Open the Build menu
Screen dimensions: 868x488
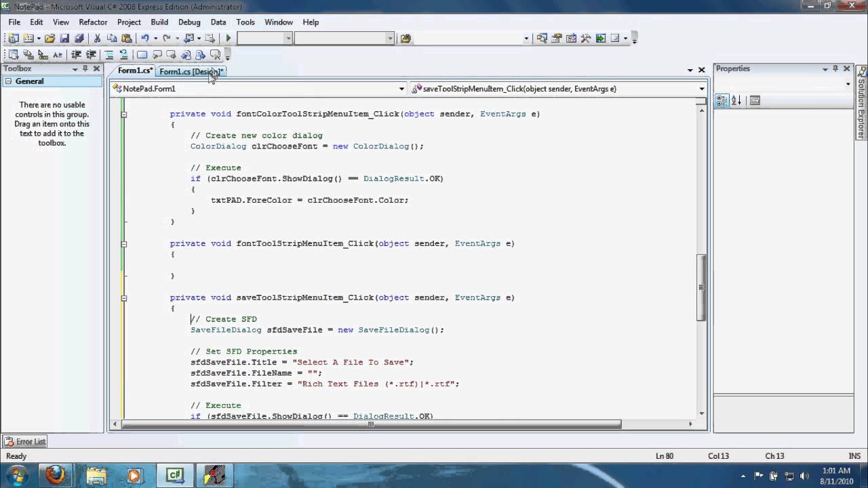[159, 22]
